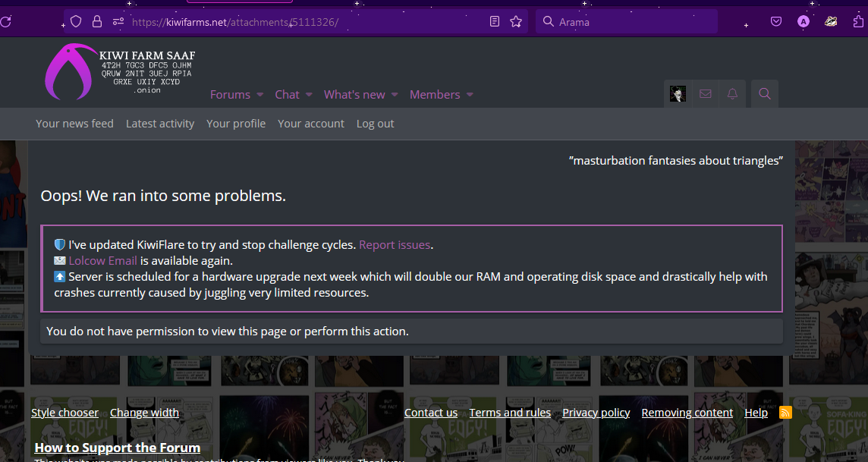Click Log out
This screenshot has width=868, height=462.
coord(376,124)
